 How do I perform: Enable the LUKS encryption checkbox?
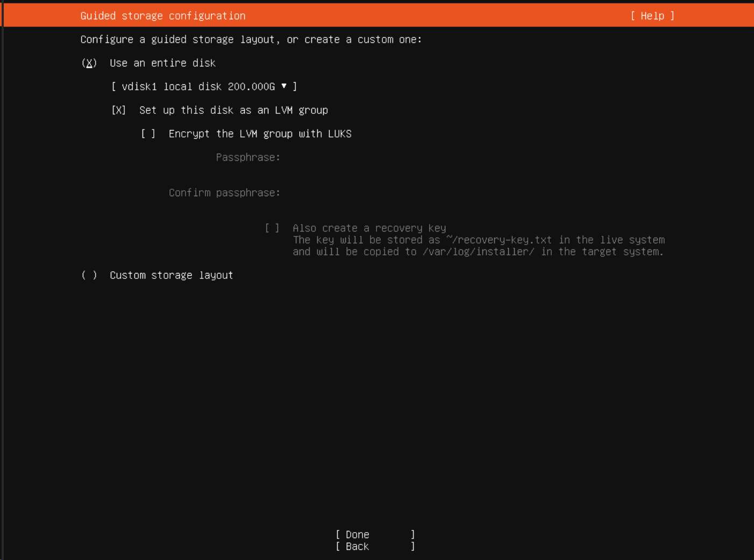pos(148,134)
